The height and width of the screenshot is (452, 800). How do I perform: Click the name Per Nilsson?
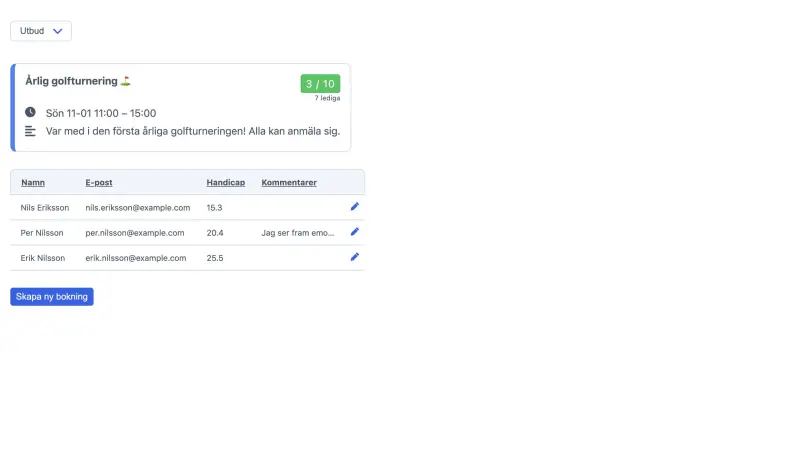(x=42, y=233)
